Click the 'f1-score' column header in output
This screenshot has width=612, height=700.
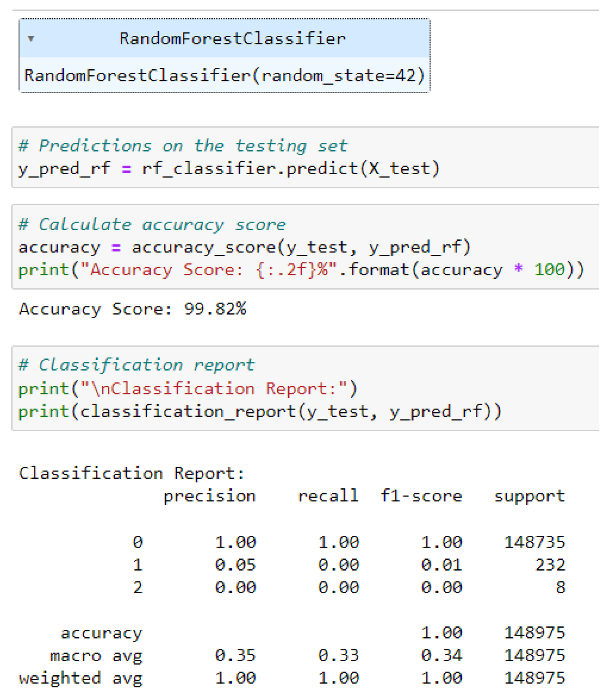coord(421,496)
